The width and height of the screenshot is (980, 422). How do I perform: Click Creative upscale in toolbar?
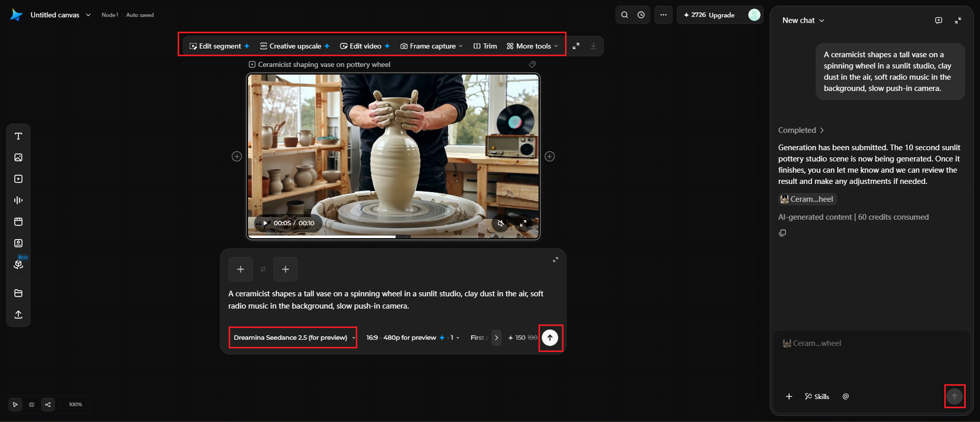point(295,46)
